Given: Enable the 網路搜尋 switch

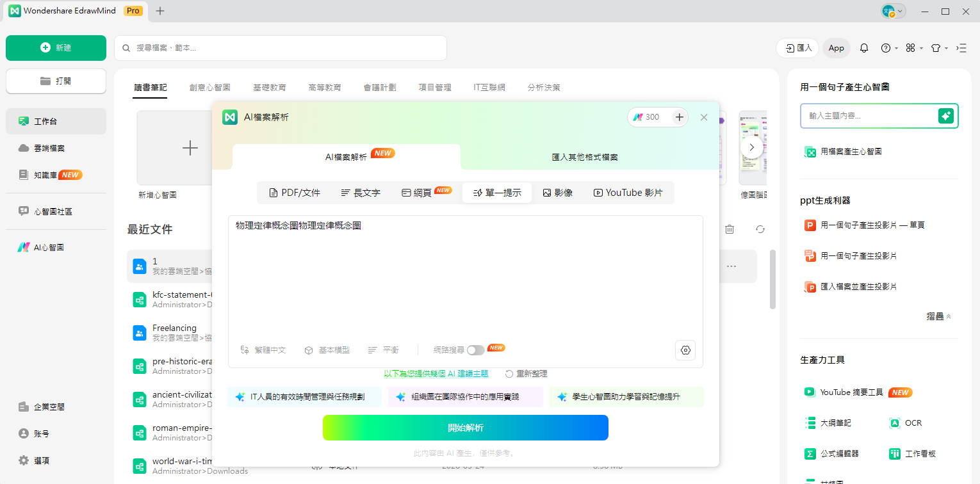Looking at the screenshot, I should [476, 349].
